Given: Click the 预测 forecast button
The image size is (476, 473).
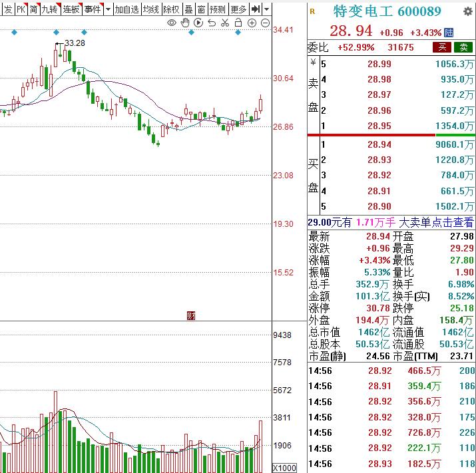Looking at the screenshot, I should pyautogui.click(x=217, y=9).
